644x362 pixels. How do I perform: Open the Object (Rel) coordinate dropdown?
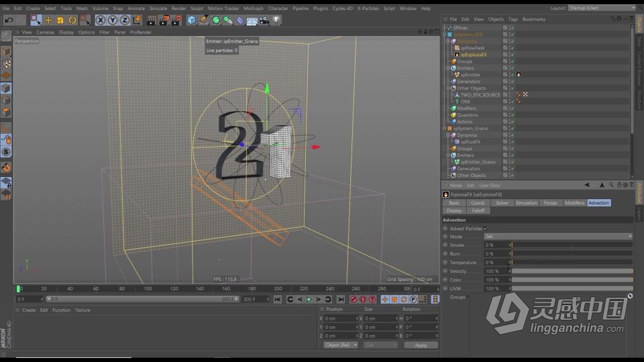341,345
